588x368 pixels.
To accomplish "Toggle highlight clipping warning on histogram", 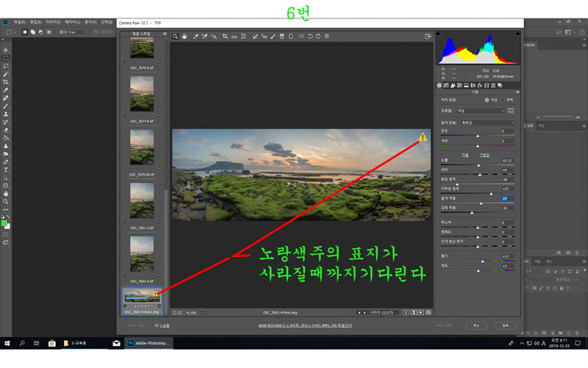I will pyautogui.click(x=518, y=34).
